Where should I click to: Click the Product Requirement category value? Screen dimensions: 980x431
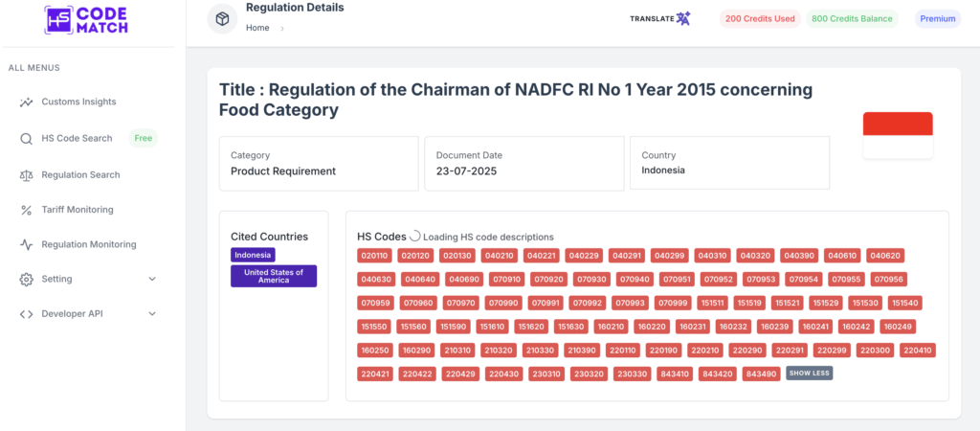coord(283,170)
